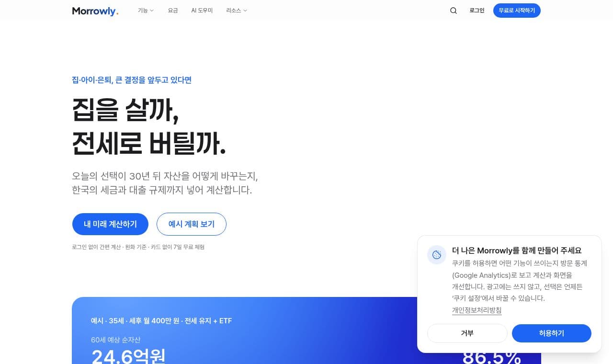Click the 더 나은 Morrowly를 함께 만들어 주세요 heading

click(x=517, y=250)
